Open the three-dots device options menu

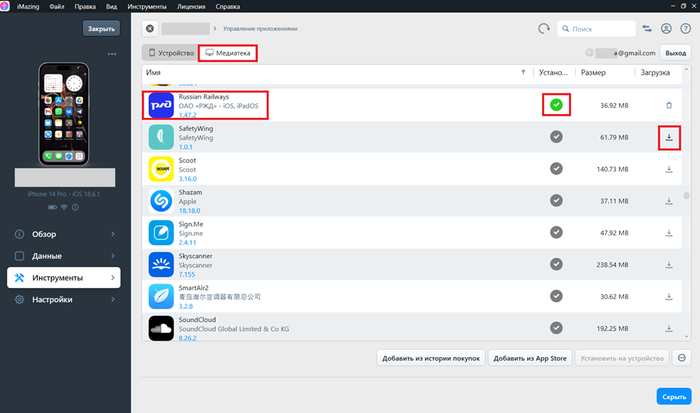(x=112, y=54)
